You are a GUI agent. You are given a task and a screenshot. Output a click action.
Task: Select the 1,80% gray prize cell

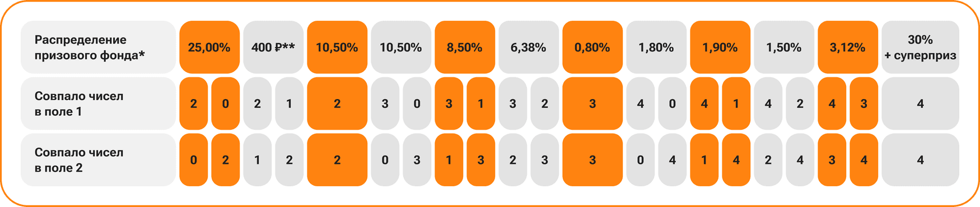click(656, 47)
